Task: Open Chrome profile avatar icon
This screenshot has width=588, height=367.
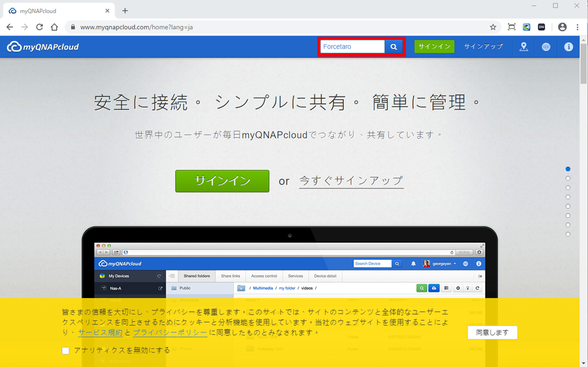Action: coord(562,27)
